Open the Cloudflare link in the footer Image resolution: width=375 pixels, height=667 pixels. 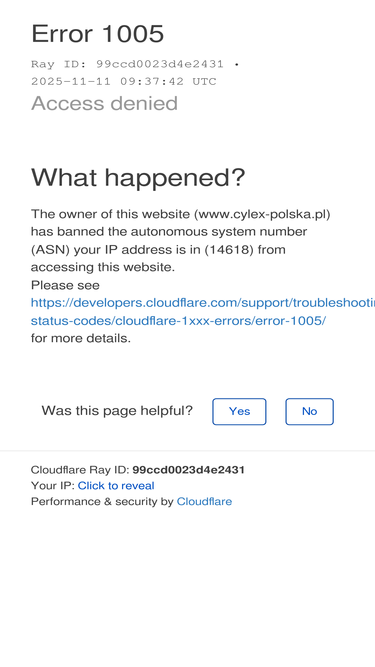point(205,502)
